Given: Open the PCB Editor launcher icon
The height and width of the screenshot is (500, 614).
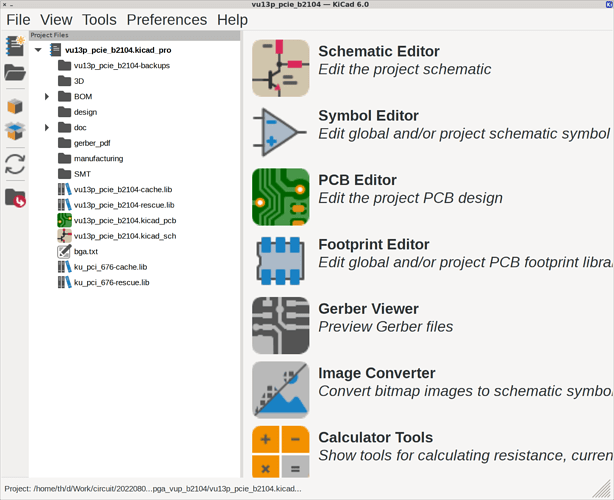Looking at the screenshot, I should coord(280,197).
